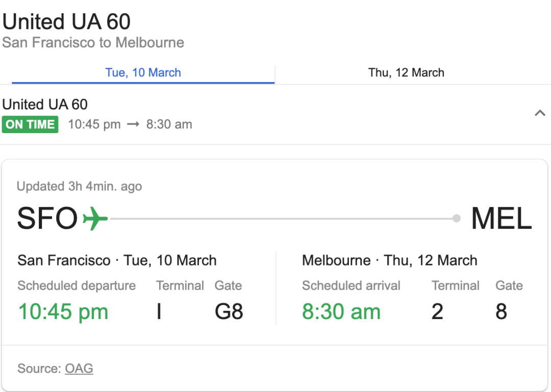Click the departure terminal value I
Viewport: 551px width, 392px height.
coord(159,311)
